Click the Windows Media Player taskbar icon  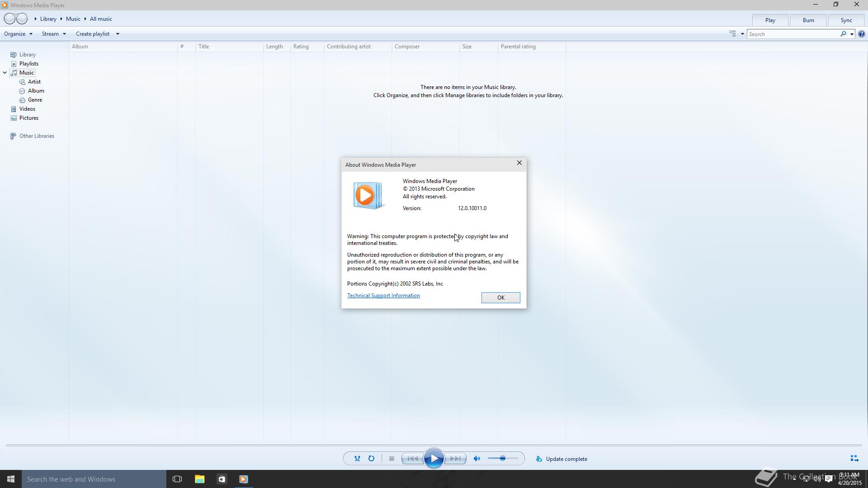click(244, 479)
